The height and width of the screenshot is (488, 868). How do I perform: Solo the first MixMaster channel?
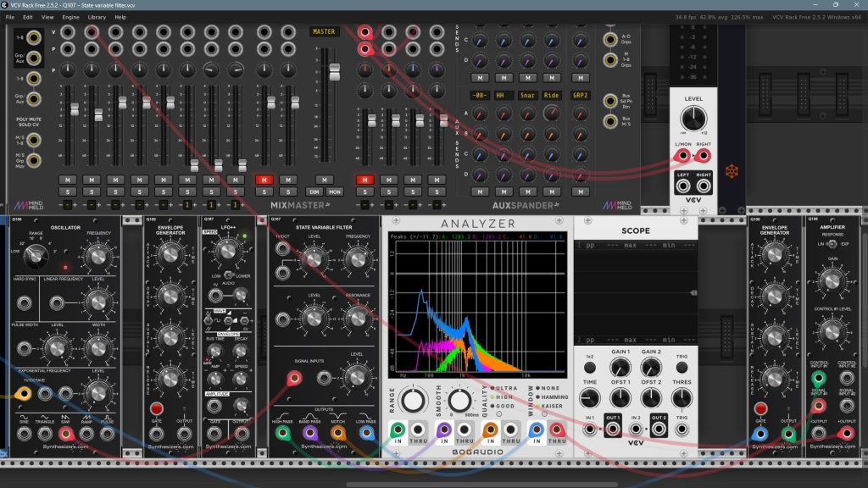[x=68, y=192]
